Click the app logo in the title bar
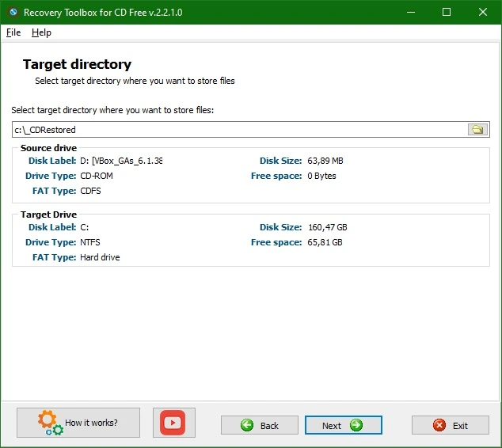Viewport: 502px width, 448px height. click(x=13, y=12)
